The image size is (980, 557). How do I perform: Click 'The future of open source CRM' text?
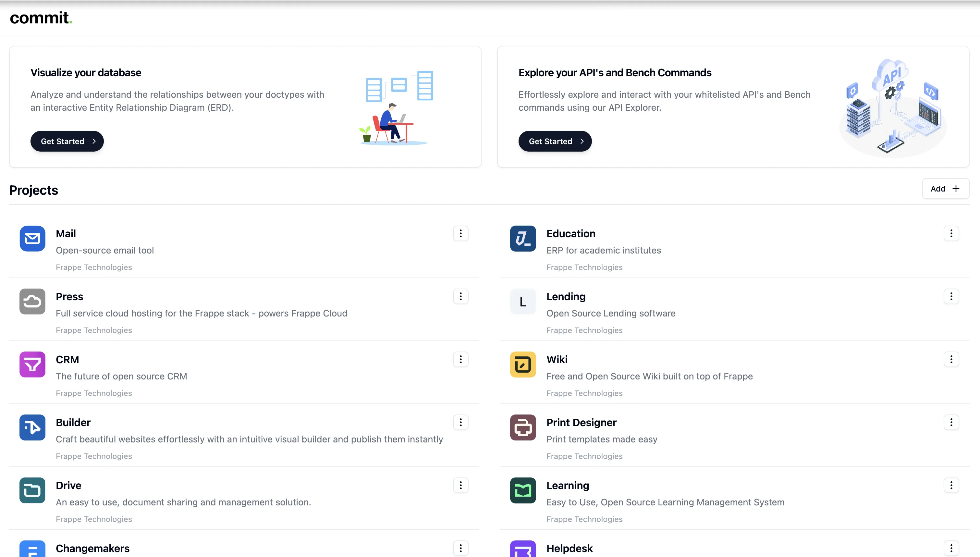121,377
